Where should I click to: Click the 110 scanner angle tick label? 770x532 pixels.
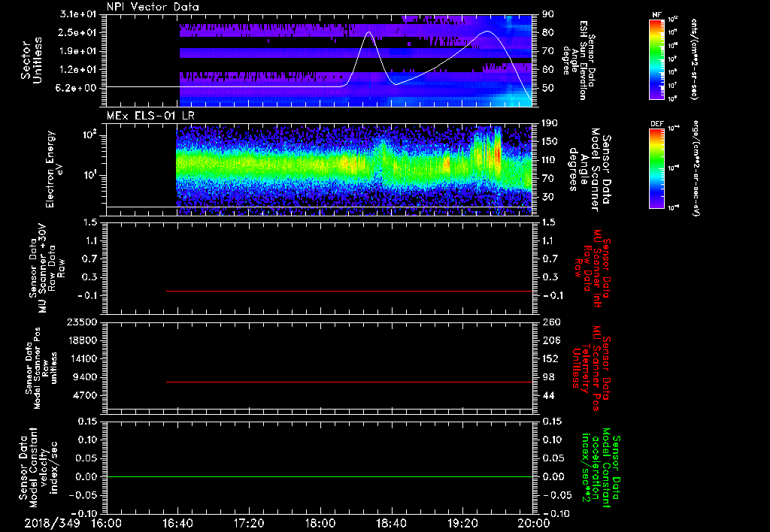point(549,160)
